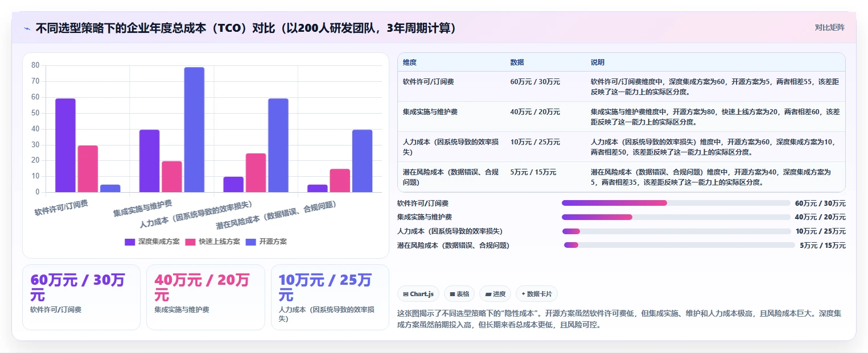Click 软件许可/订阅费 in the table's first column
This screenshot has width=868, height=353.
[428, 82]
